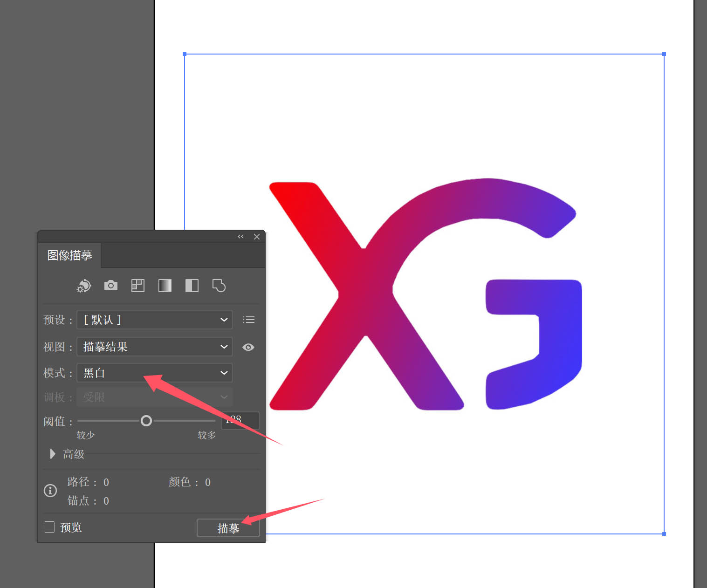
Task: Select the High Color camera preset icon
Action: [x=111, y=286]
